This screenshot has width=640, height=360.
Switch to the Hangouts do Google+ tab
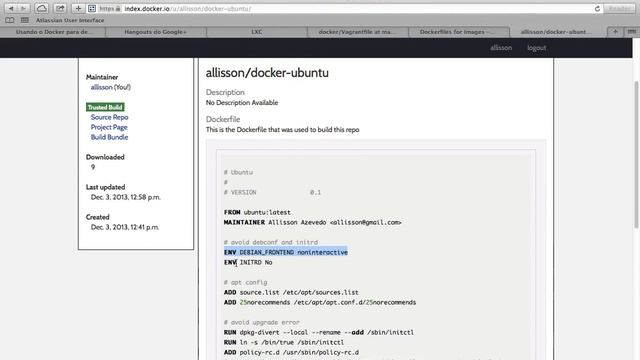click(x=156, y=32)
